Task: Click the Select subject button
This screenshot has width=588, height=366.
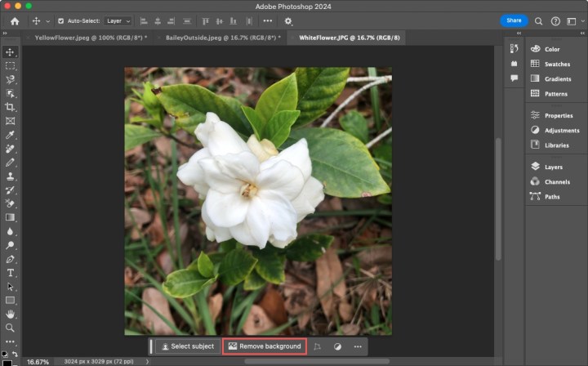Action: [x=187, y=346]
